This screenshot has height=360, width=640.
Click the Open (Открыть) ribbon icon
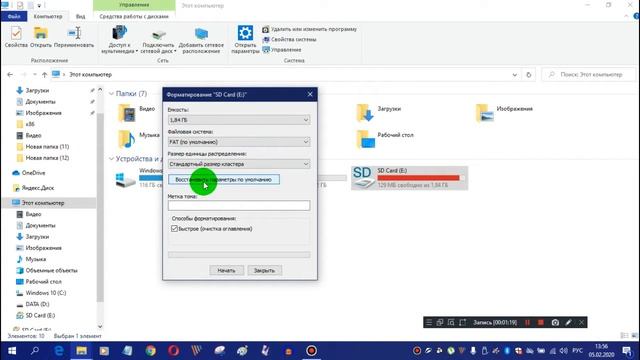[41, 37]
